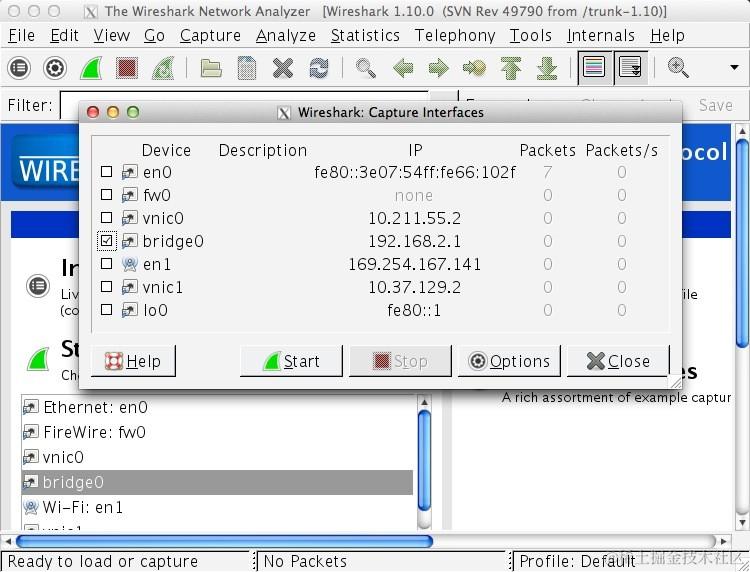Click the en0 network card icon in dialog

[x=130, y=172]
